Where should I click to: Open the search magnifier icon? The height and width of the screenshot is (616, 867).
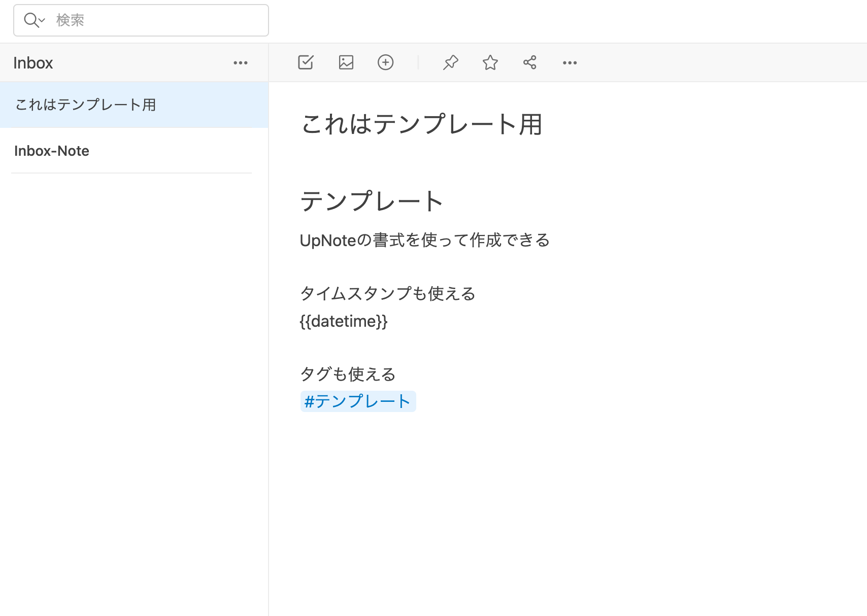[x=30, y=20]
